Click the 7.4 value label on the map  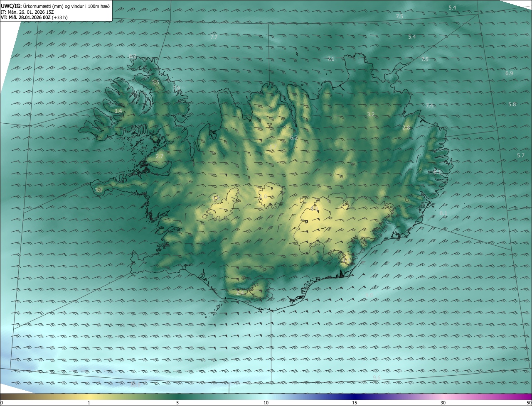pos(430,106)
